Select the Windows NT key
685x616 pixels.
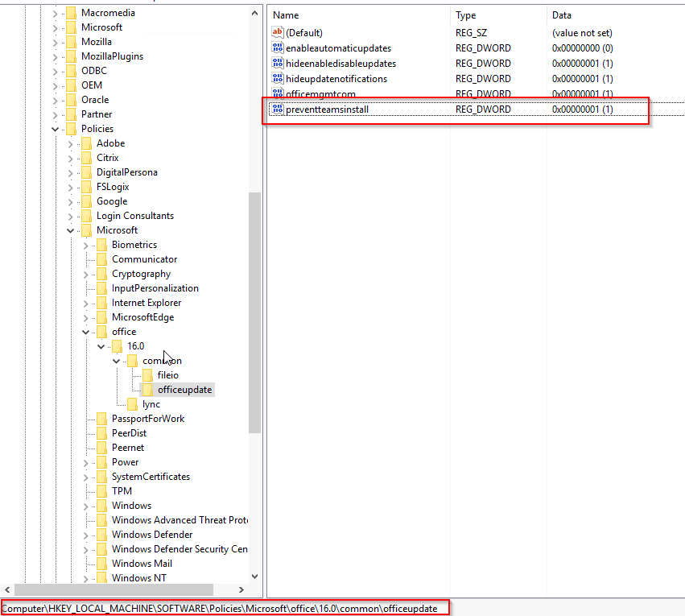click(139, 578)
